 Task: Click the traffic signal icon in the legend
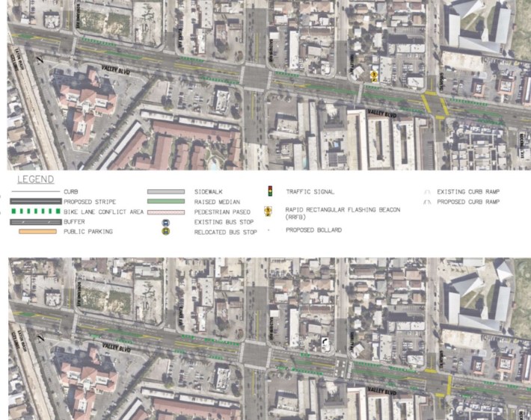tap(269, 192)
